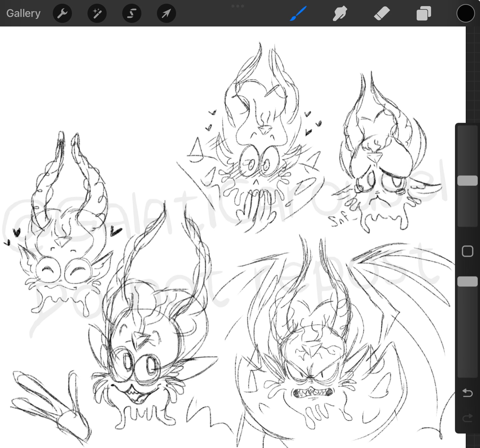Viewport: 480px width, 448px height.
Task: Select the Smudge tool
Action: (x=340, y=13)
